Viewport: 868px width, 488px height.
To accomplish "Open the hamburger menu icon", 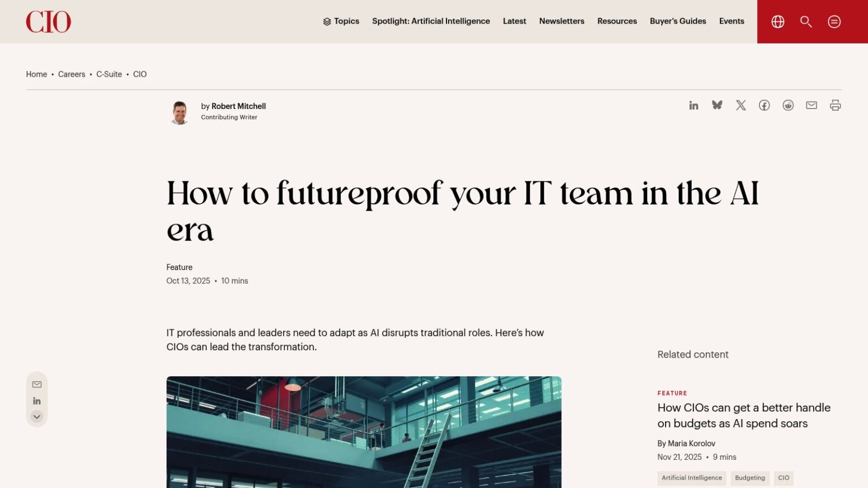I will [x=834, y=21].
